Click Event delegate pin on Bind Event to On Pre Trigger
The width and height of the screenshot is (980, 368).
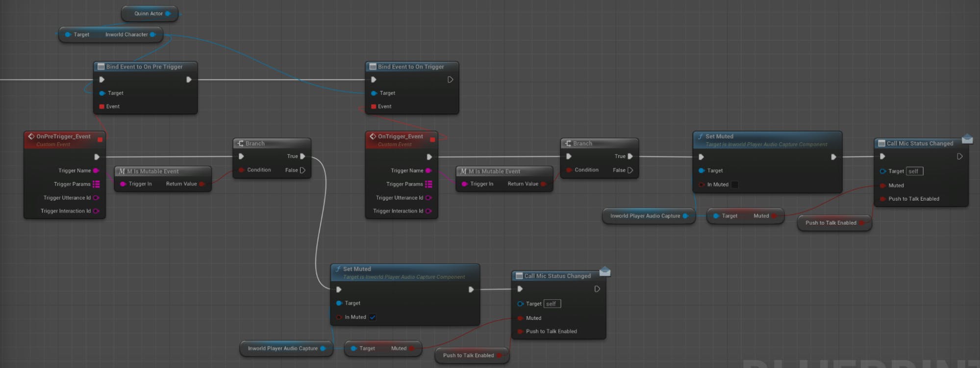[x=102, y=106]
